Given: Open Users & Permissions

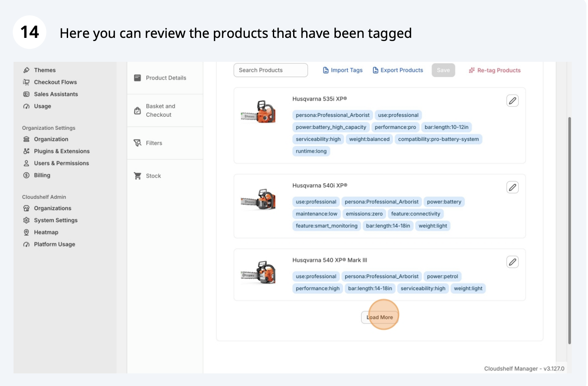Looking at the screenshot, I should point(61,163).
